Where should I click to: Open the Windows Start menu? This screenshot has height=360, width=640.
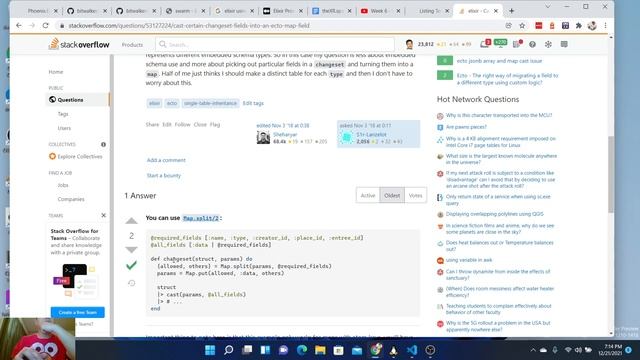tap(210, 350)
